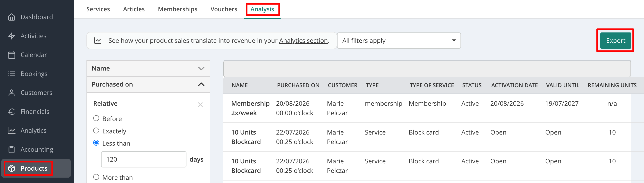Click the TYPE column header
644x183 pixels.
point(372,85)
